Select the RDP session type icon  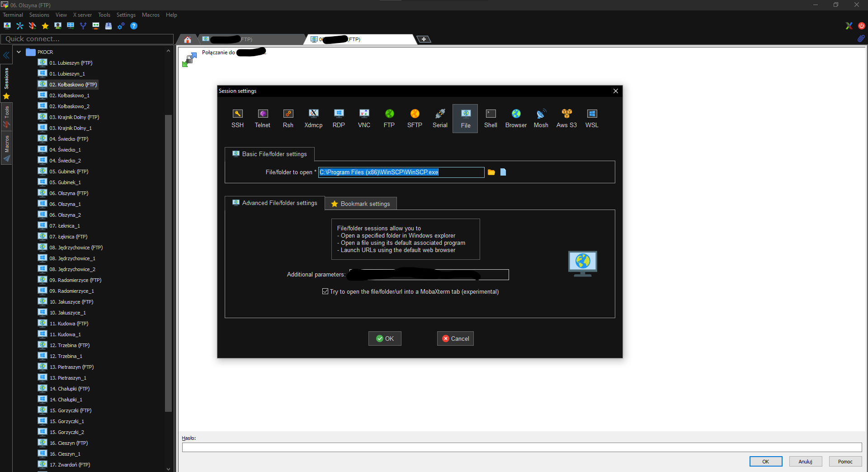pyautogui.click(x=339, y=118)
